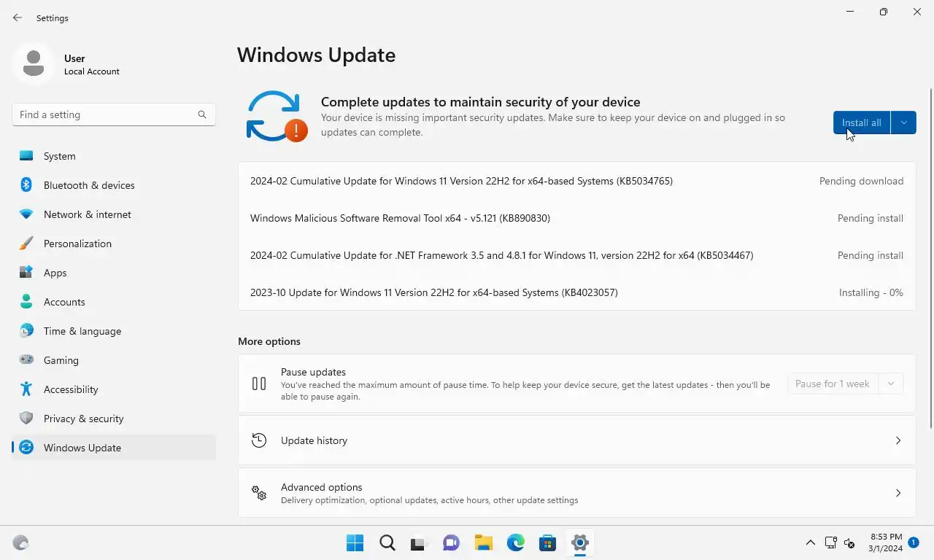This screenshot has height=560, width=934.
Task: Click the Installing - 0% status
Action: [871, 292]
